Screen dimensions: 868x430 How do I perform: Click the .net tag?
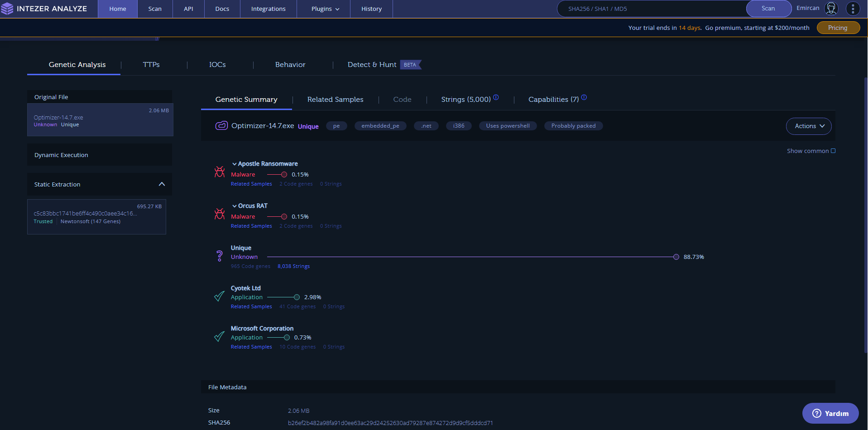[426, 126]
